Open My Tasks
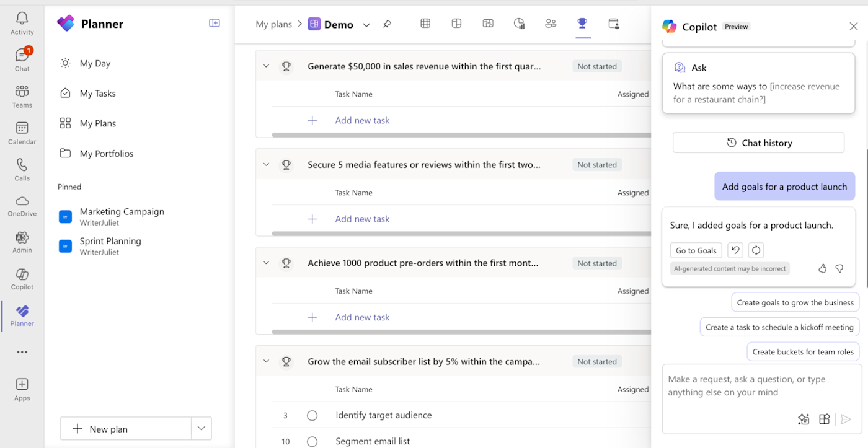Image resolution: width=868 pixels, height=448 pixels. 98,94
